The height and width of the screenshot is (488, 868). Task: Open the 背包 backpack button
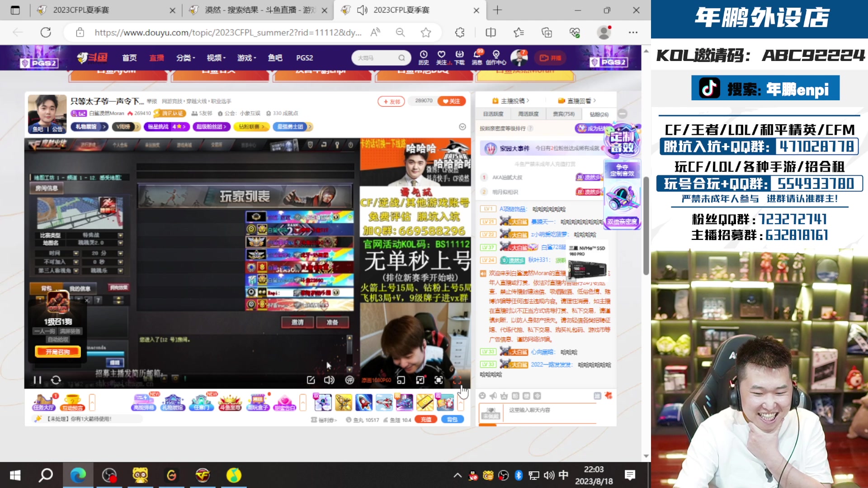(452, 419)
